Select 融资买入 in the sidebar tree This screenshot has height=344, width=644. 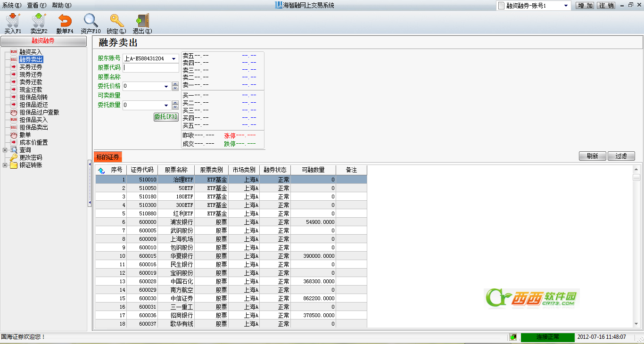point(31,52)
